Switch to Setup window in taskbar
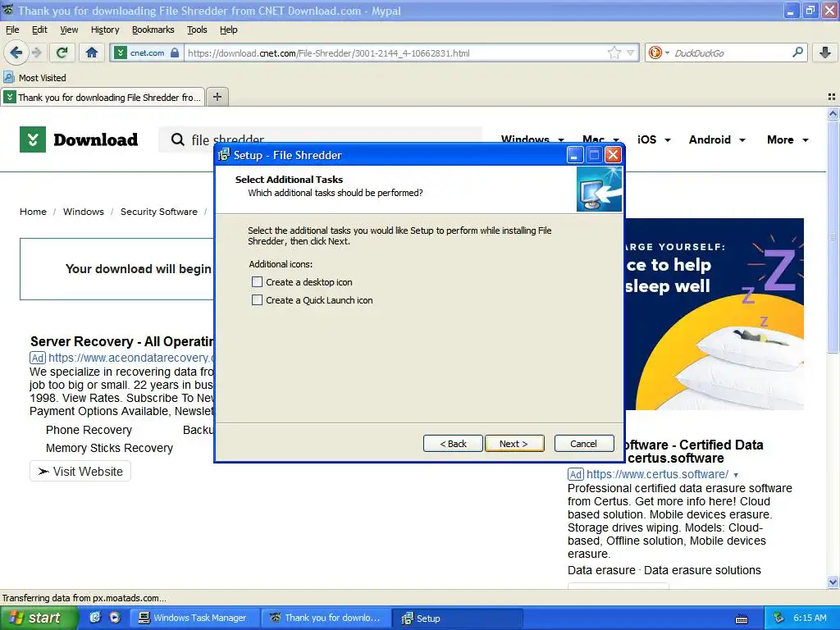 (x=457, y=619)
